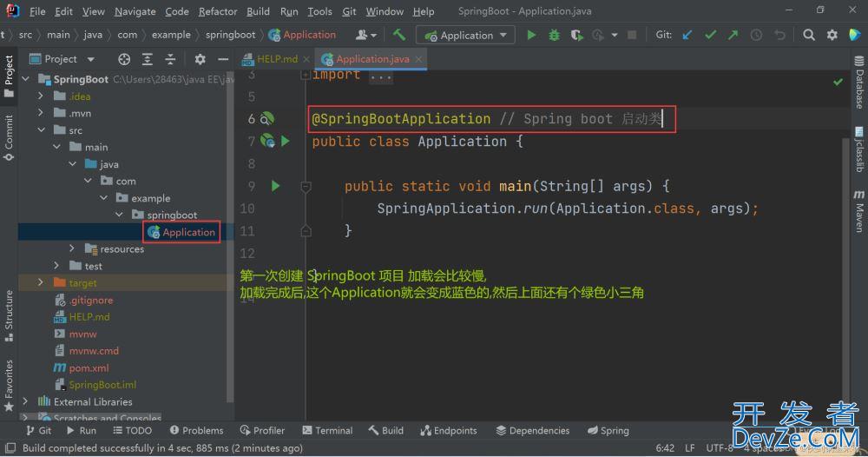Open the Navigate menu

[135, 11]
